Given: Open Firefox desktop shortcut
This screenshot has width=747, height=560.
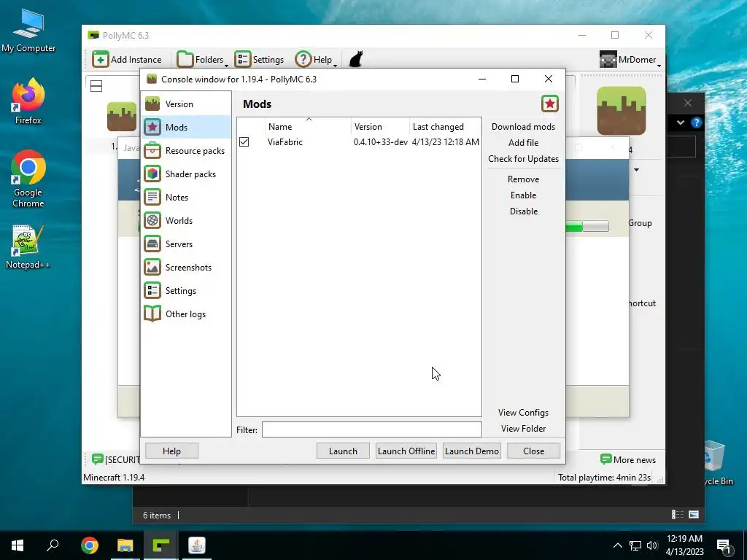Looking at the screenshot, I should 28,101.
